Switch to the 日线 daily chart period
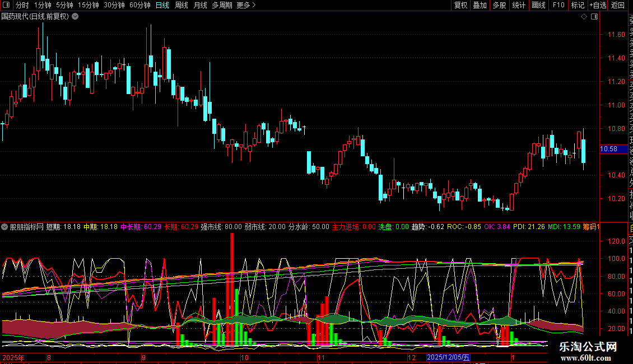 pyautogui.click(x=162, y=5)
